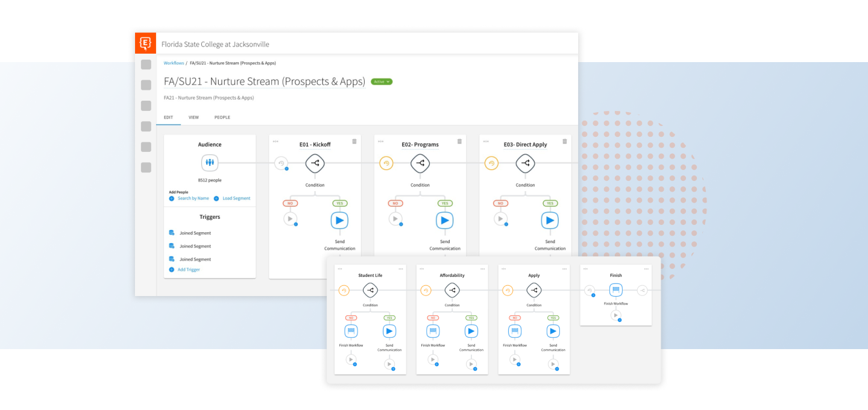Select the Condition node in E03- Direct Apply
This screenshot has height=410, width=868.
pyautogui.click(x=525, y=163)
